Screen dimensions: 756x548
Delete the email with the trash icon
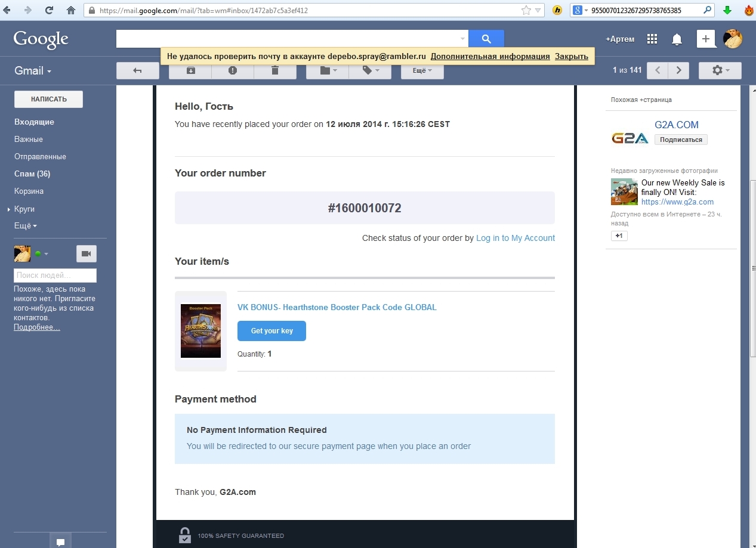(274, 70)
